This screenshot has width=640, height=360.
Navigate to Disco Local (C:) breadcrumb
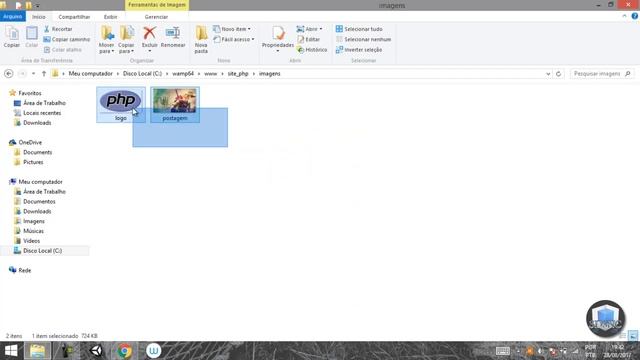(x=142, y=73)
